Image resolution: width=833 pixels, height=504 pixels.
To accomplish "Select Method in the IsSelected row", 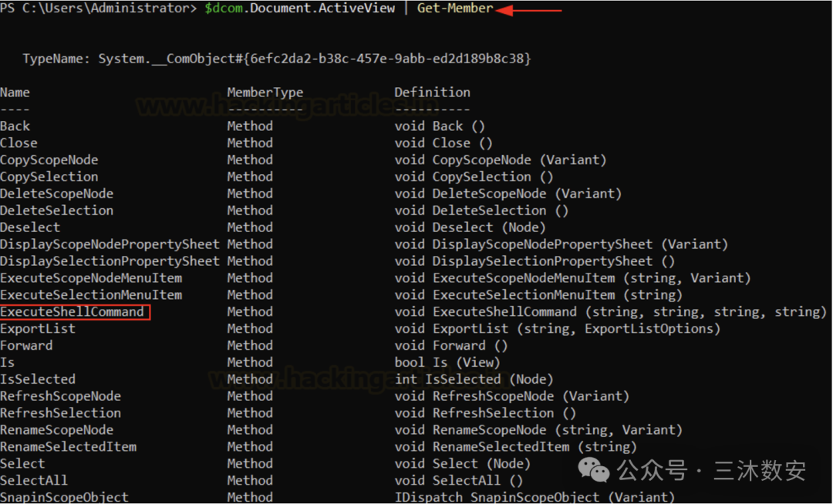I will tap(250, 379).
